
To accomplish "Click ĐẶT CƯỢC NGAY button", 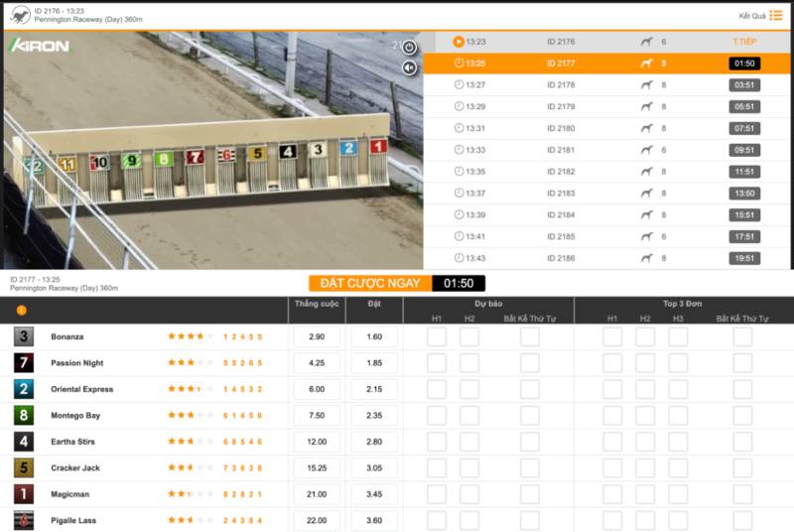I will pyautogui.click(x=370, y=283).
